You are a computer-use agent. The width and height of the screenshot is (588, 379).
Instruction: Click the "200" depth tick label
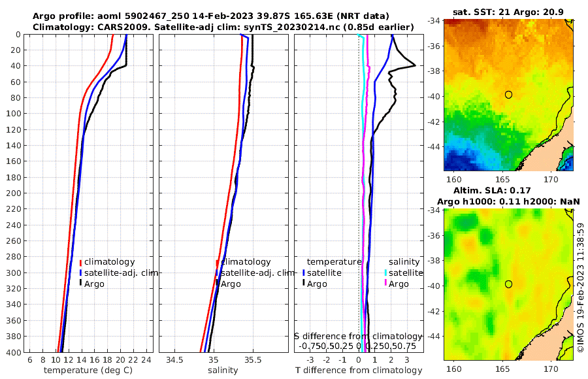click(13, 193)
